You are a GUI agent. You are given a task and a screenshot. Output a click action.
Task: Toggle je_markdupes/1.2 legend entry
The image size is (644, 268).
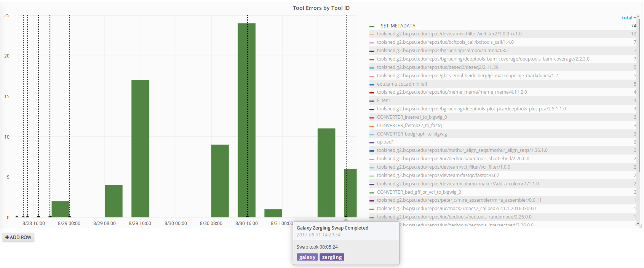(467, 76)
